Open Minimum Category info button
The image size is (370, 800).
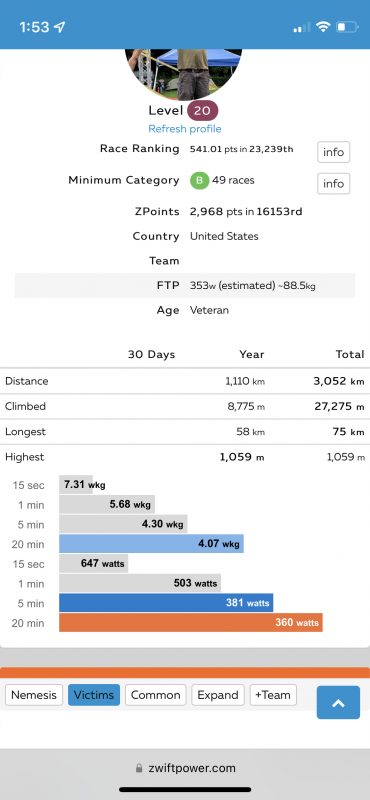pos(334,184)
